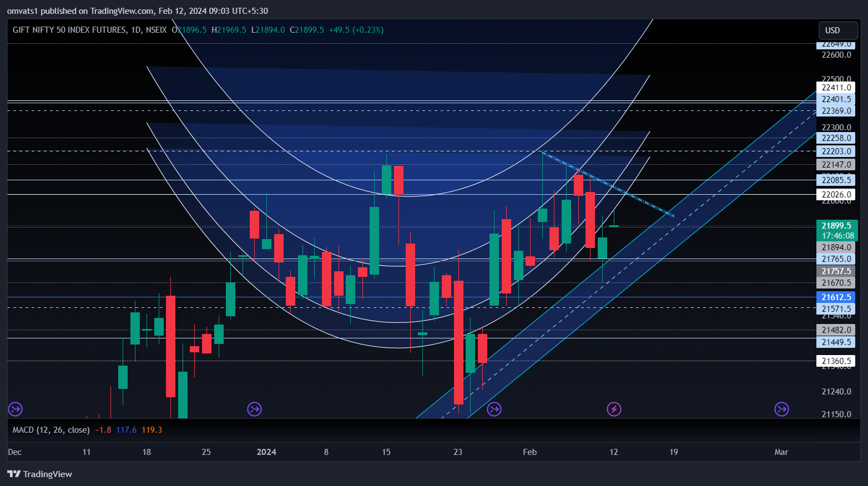The height and width of the screenshot is (486, 868).
Task: Select price label 21757.5
Action: [836, 271]
